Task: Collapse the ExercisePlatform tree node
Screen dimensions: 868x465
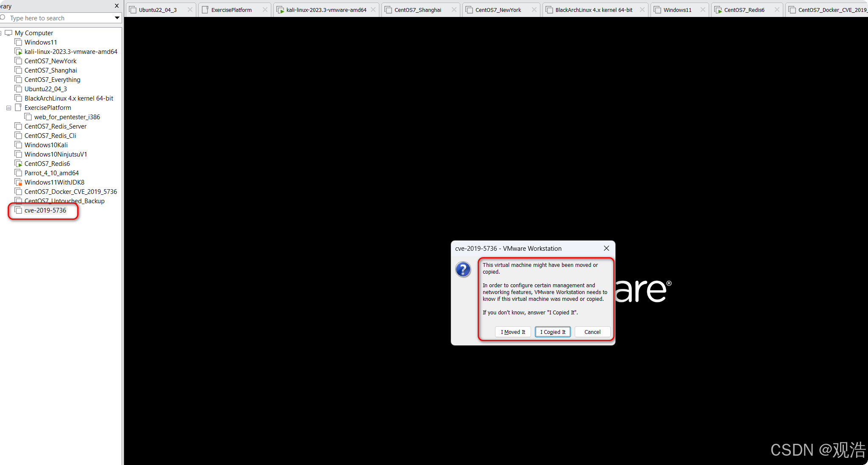Action: tap(8, 108)
